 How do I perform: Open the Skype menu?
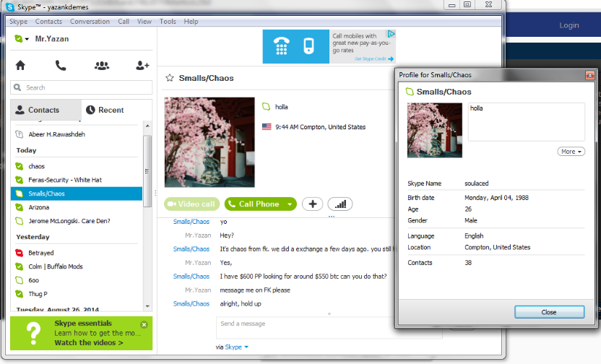click(18, 22)
